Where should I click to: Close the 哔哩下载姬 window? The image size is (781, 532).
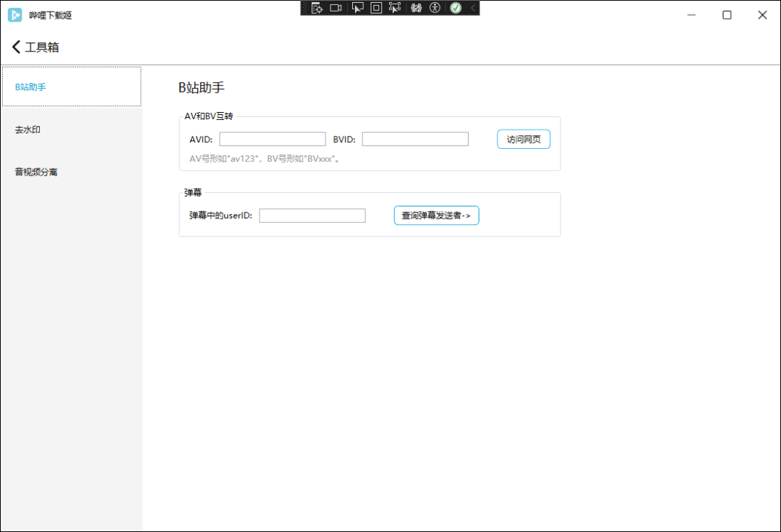762,15
